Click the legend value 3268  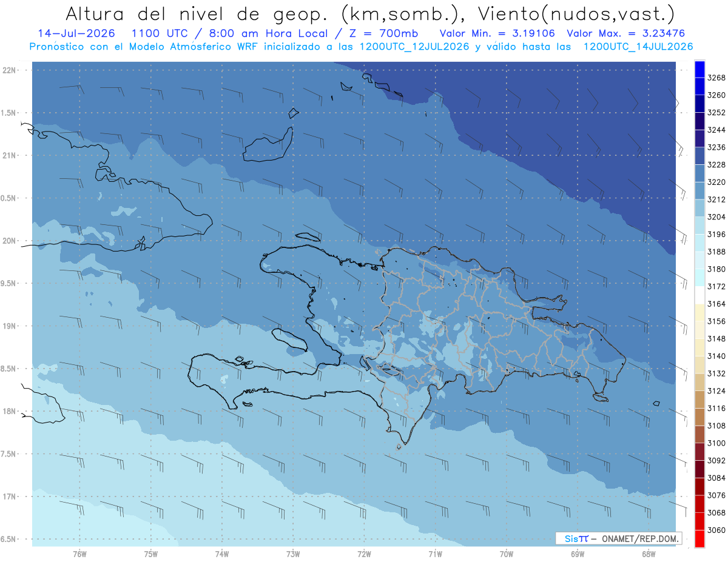(x=716, y=78)
